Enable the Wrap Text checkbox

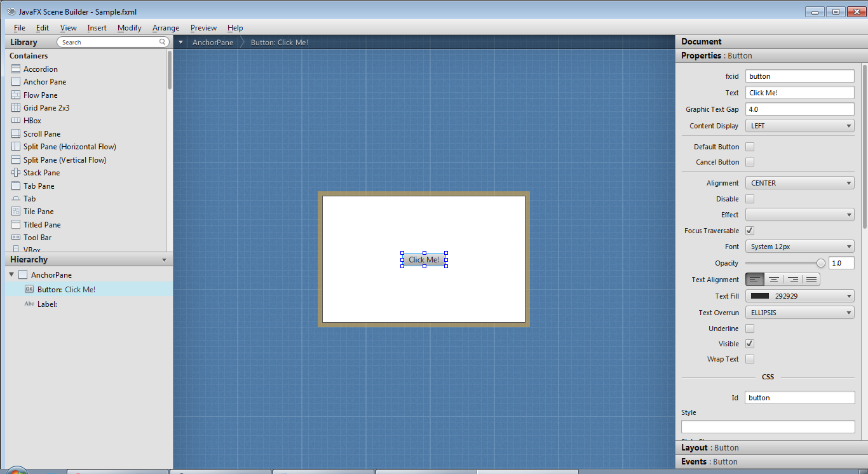point(750,359)
